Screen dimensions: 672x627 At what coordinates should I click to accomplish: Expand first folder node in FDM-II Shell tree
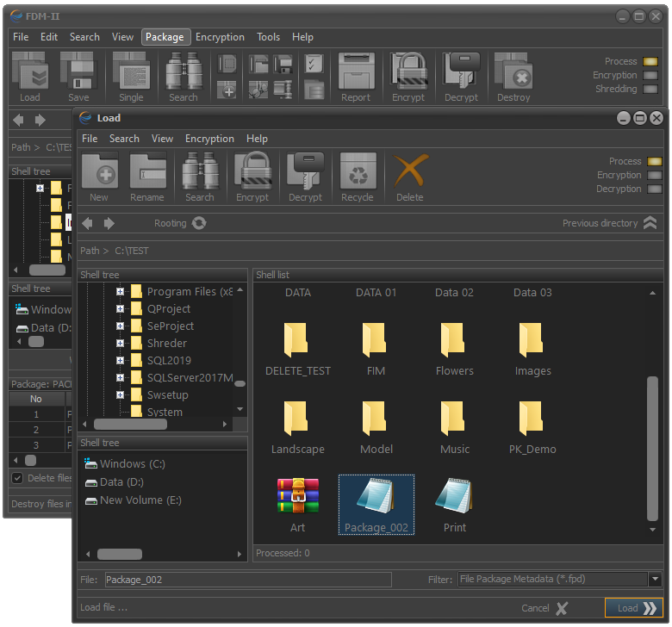(x=40, y=188)
